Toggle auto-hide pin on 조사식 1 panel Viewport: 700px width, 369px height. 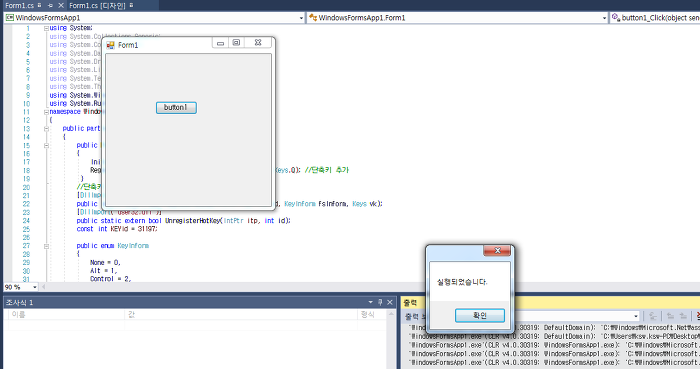click(x=380, y=302)
